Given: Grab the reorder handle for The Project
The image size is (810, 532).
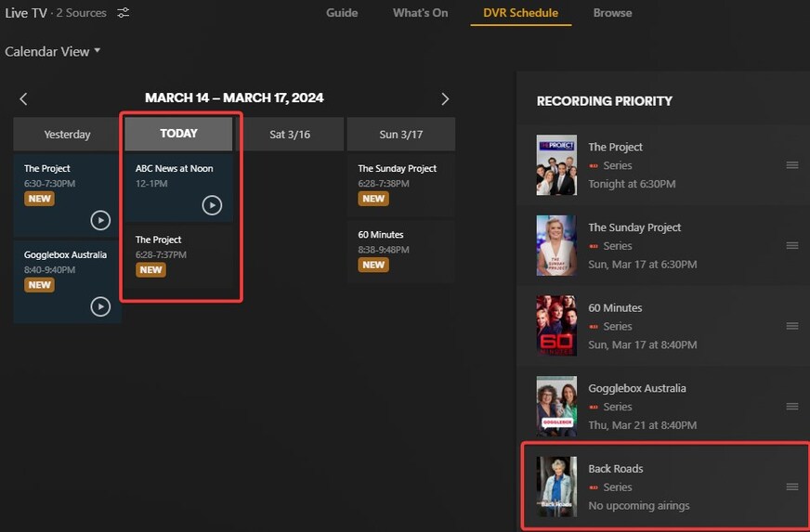Looking at the screenshot, I should point(792,165).
